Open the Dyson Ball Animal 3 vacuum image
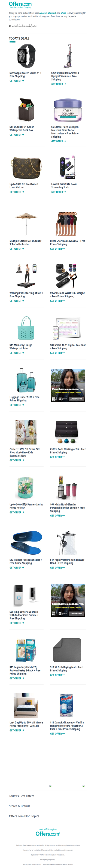 coord(68,56)
